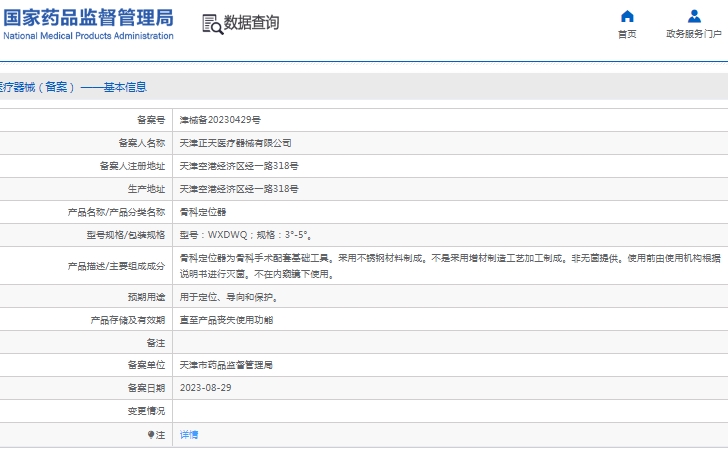Click the 备案日期 row label

[146, 388]
